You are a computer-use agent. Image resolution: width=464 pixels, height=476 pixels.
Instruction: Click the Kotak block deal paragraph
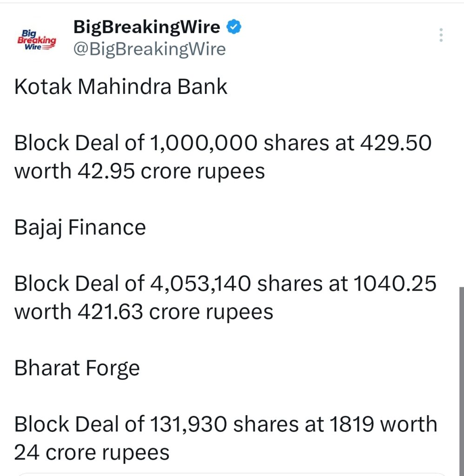(223, 156)
